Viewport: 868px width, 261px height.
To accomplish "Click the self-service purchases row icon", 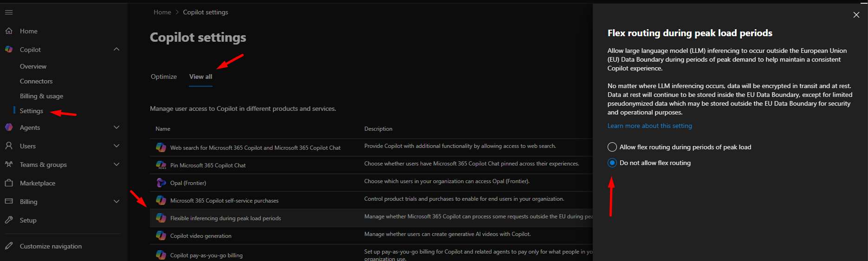I will [161, 200].
